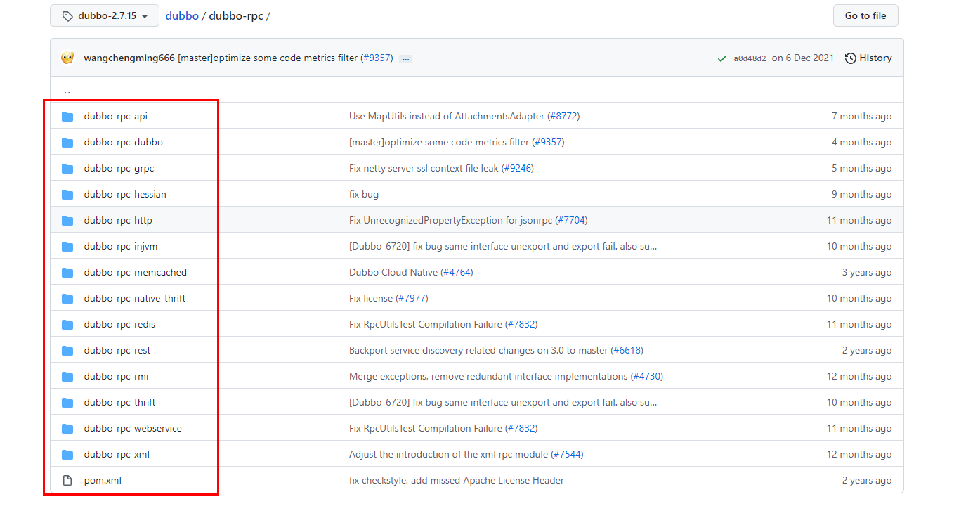Screen dimensions: 980x511
Task: Open pull request #7704 link
Action: pyautogui.click(x=571, y=220)
